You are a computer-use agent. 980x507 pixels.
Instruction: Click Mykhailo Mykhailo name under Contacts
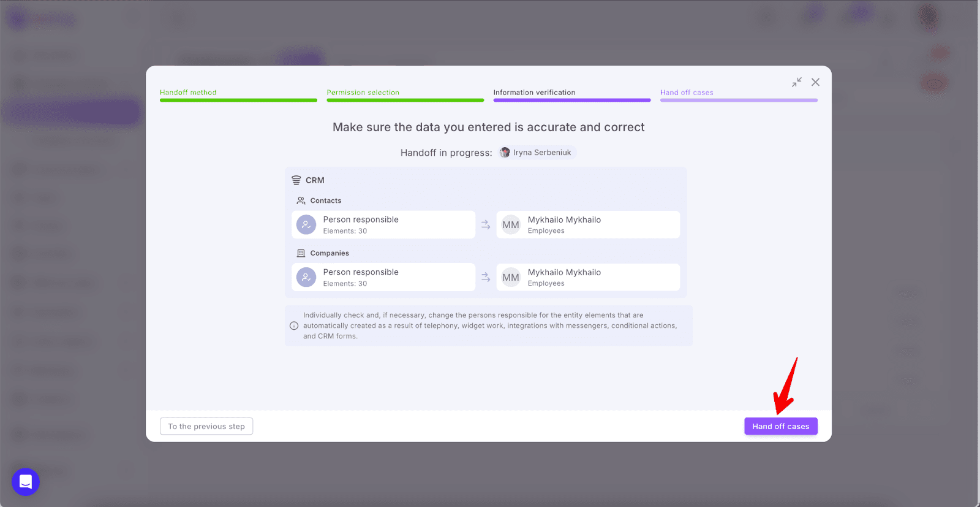tap(564, 219)
